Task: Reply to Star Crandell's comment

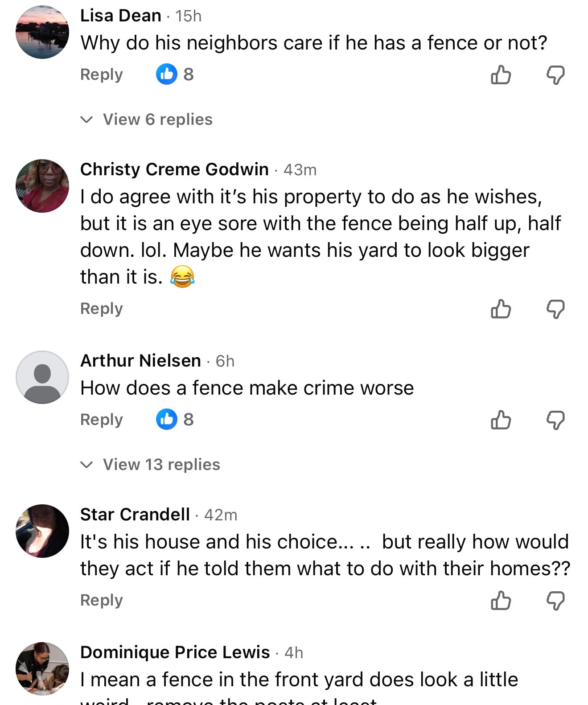Action: 101,600
